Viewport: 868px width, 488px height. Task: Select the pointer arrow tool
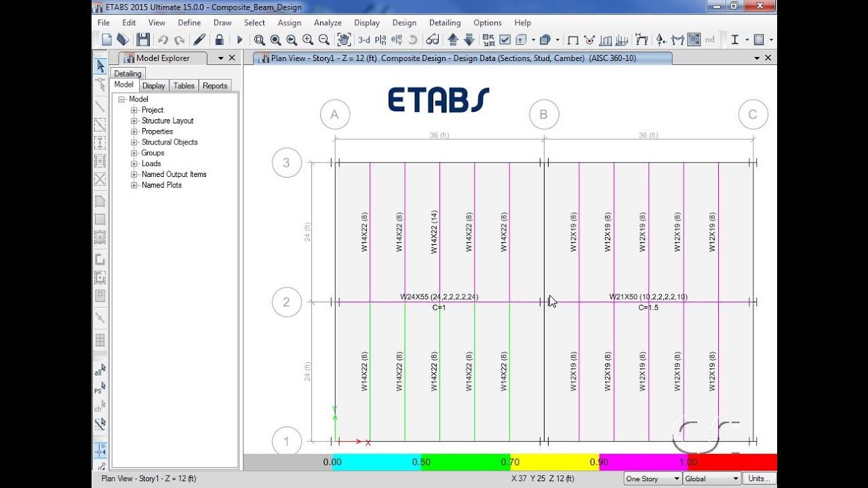[x=100, y=66]
